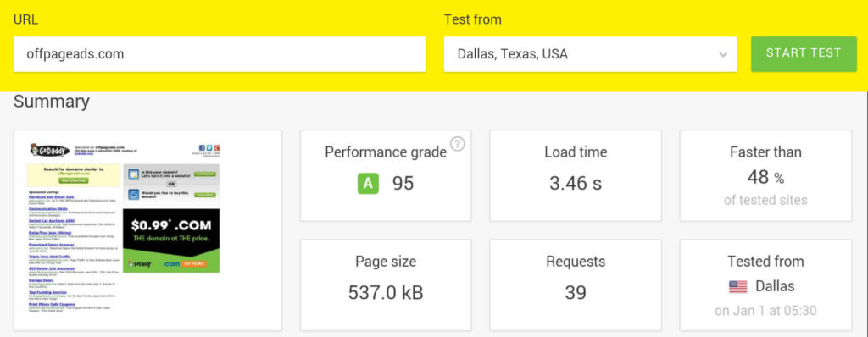Click the Faster than 48 % card

(765, 175)
